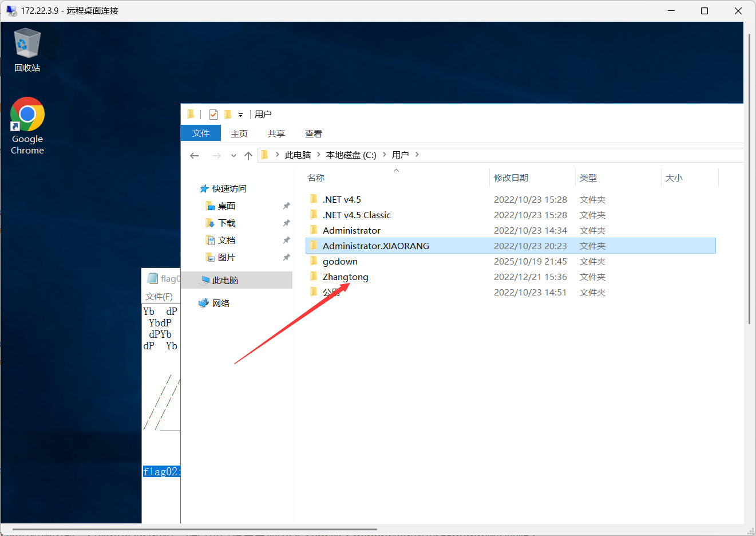Expand the chevron after 用户 in address bar
Image resolution: width=756 pixels, height=536 pixels.
tap(417, 155)
